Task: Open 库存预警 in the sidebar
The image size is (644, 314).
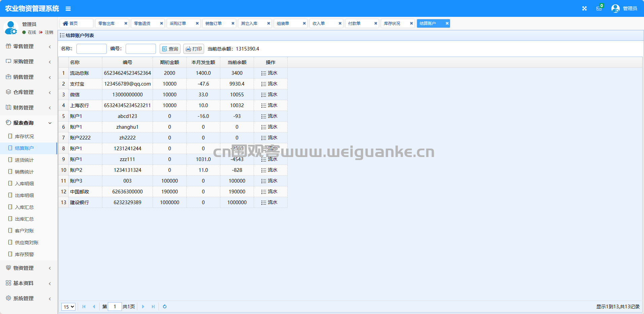Action: (x=24, y=254)
